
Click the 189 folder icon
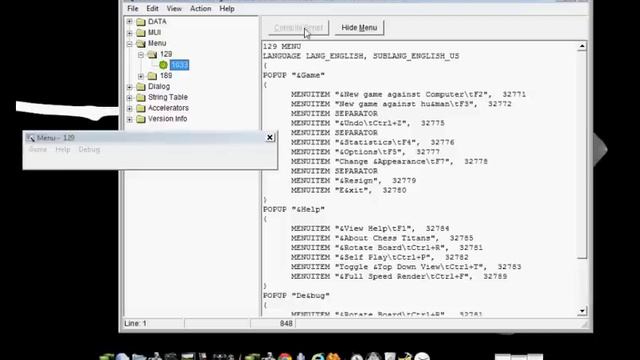tap(152, 76)
